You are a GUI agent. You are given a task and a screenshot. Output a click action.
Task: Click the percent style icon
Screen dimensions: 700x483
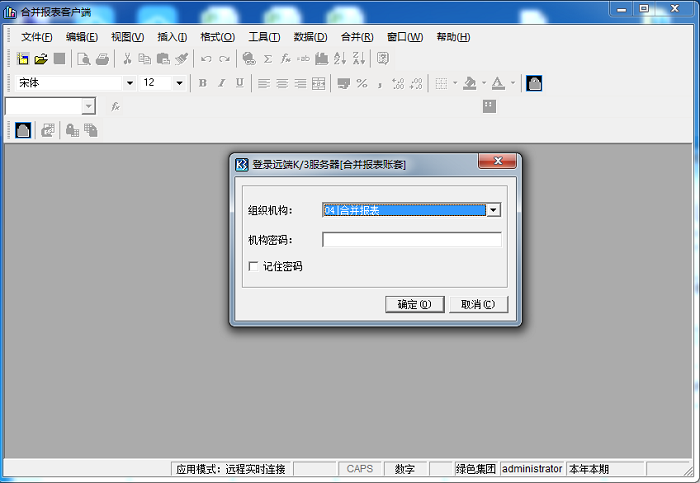point(361,83)
